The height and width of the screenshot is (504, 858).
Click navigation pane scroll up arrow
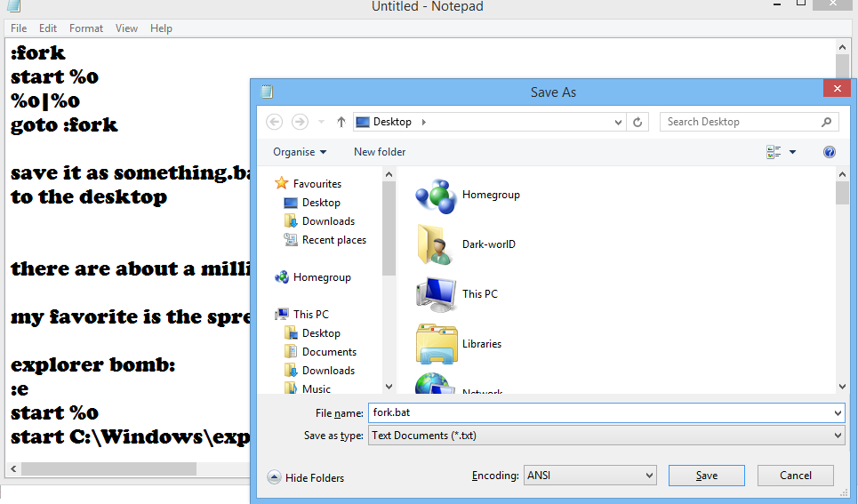click(389, 174)
